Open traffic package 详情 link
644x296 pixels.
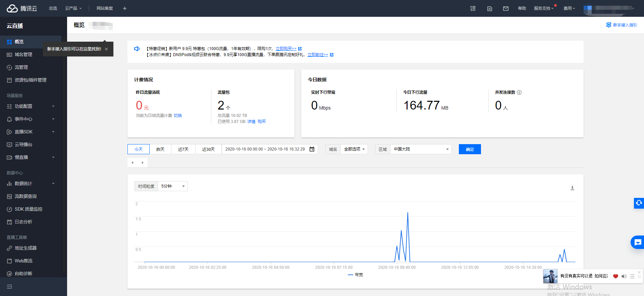coord(251,122)
